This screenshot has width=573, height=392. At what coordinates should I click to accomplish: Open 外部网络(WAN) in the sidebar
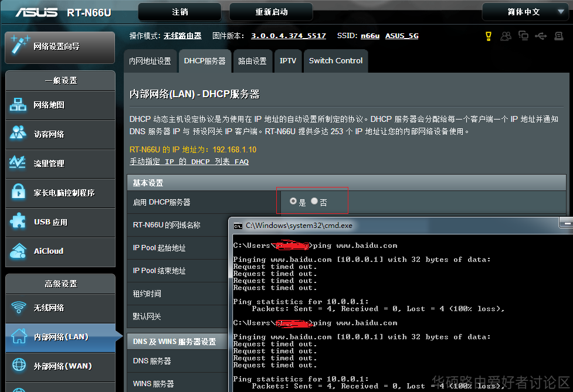pyautogui.click(x=60, y=366)
